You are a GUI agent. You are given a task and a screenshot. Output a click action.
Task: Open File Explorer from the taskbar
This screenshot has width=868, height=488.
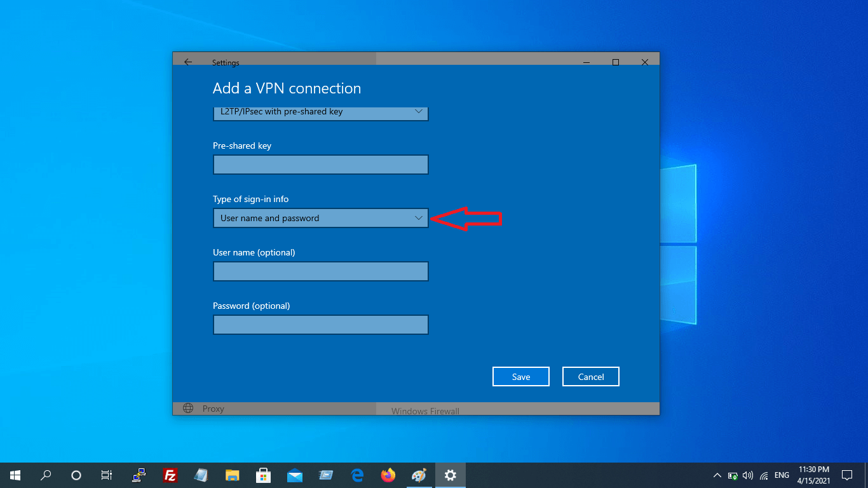(x=233, y=475)
